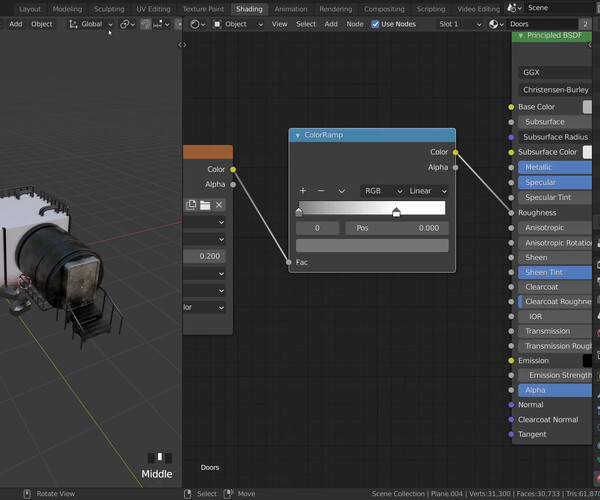Adjust the Metallic value field

[x=555, y=167]
